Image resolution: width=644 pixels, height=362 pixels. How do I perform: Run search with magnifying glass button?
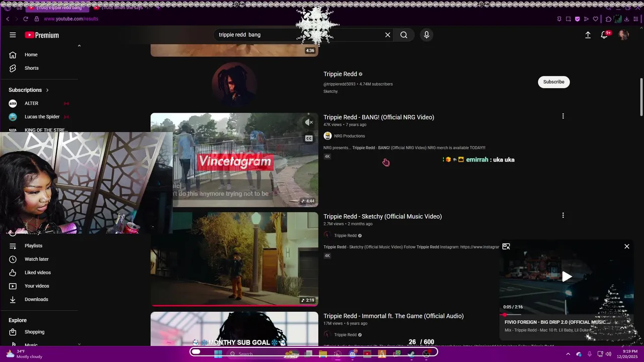click(x=404, y=35)
